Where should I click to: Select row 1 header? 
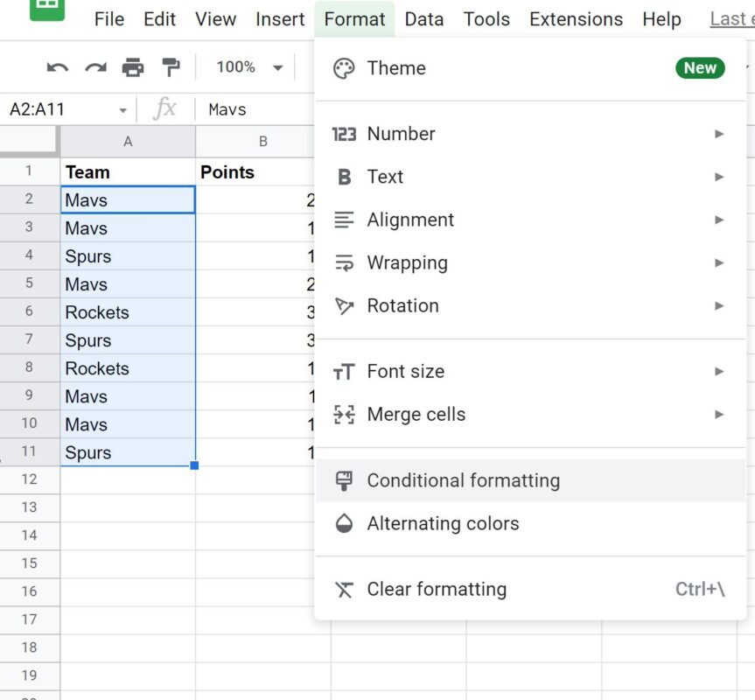tap(30, 171)
